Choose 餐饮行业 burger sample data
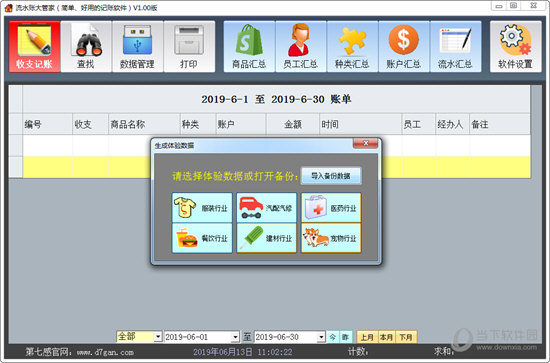The height and width of the screenshot is (363, 550). point(202,238)
